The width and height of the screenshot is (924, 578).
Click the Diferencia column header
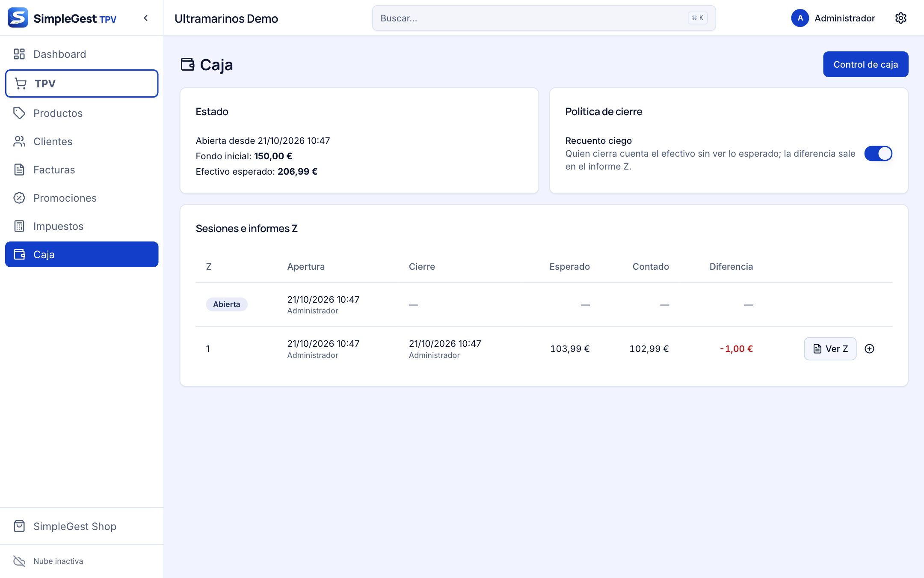tap(731, 266)
